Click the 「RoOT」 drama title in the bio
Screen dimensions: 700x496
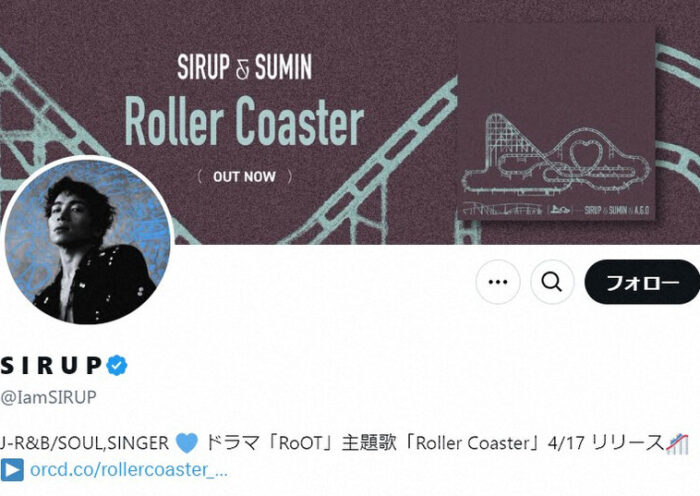point(301,443)
